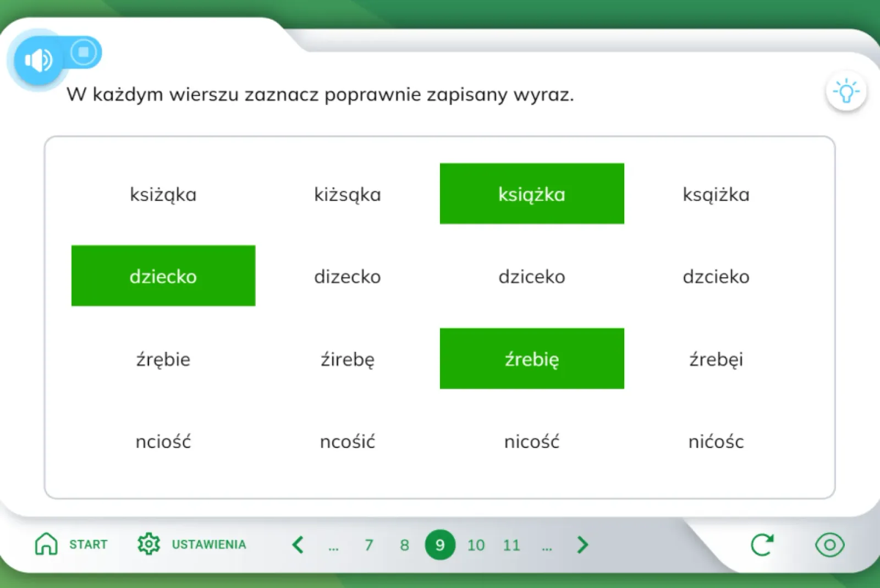Go to the previous page with left chevron

pyautogui.click(x=298, y=545)
